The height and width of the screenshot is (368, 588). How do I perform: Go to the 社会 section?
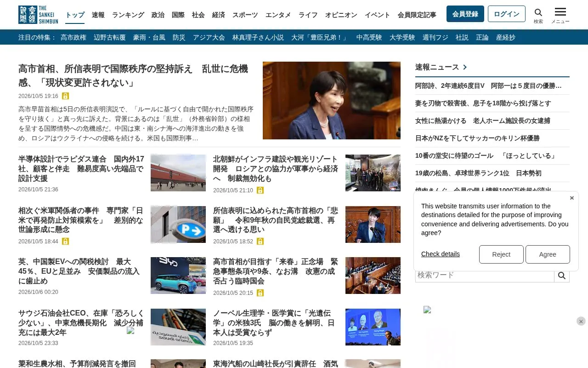[x=198, y=15]
